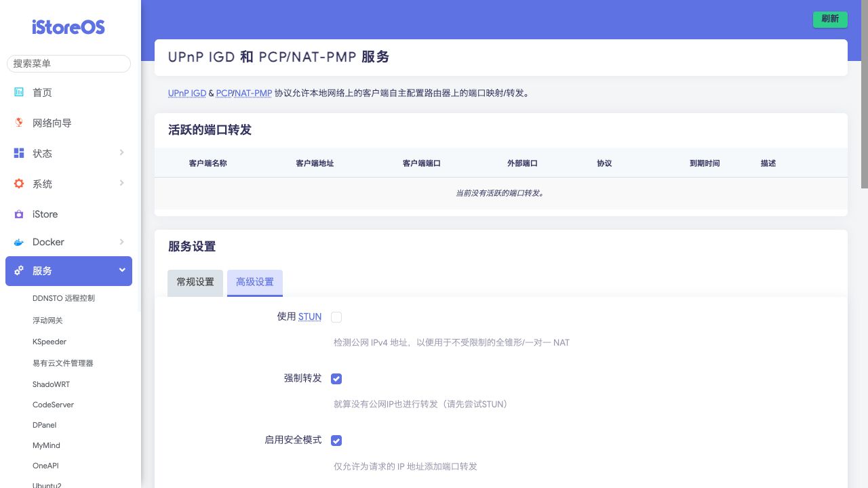Image resolution: width=868 pixels, height=488 pixels.
Task: Expand the 系统 menu chevron
Action: [x=122, y=183]
